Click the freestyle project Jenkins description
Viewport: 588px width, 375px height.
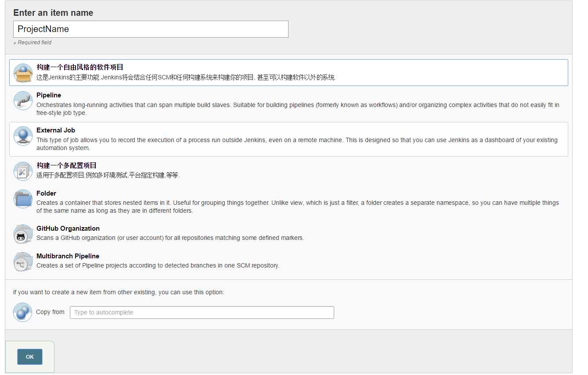(x=186, y=78)
